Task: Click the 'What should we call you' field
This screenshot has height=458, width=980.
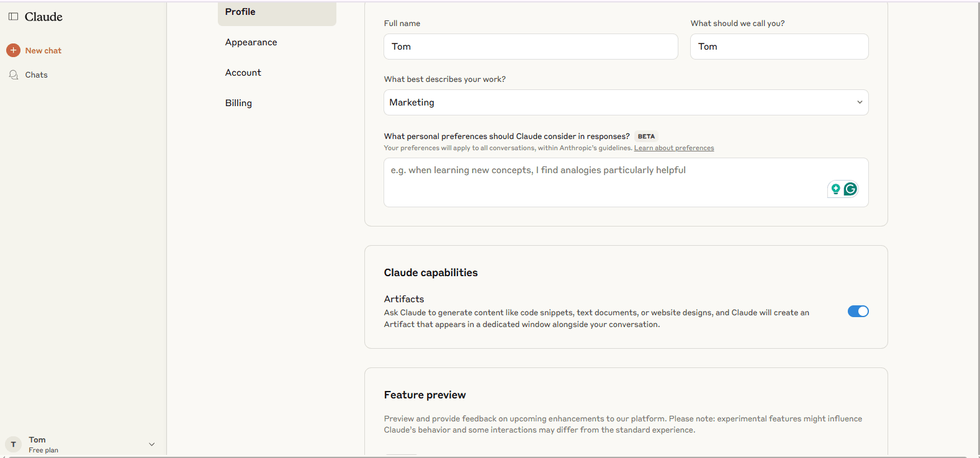Action: click(x=779, y=47)
